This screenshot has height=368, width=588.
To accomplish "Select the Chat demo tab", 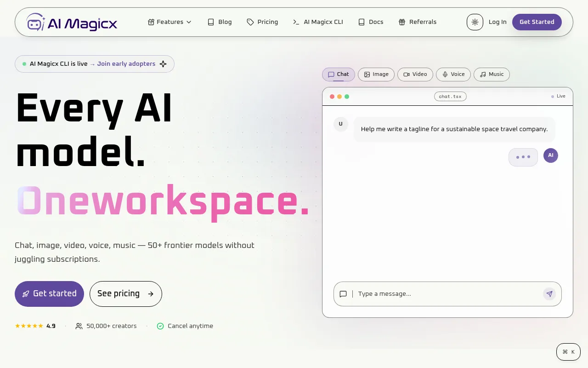I will (x=339, y=75).
